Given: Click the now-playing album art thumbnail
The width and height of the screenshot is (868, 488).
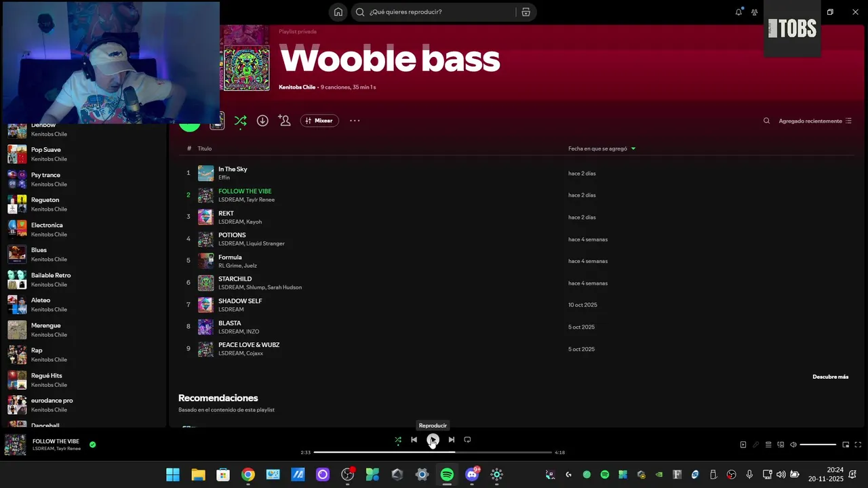Looking at the screenshot, I should coord(15,445).
